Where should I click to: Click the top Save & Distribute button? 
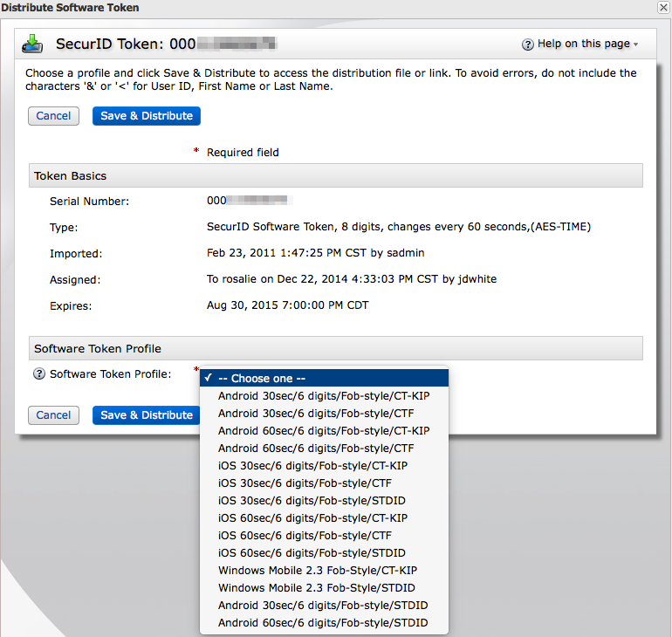coord(147,116)
